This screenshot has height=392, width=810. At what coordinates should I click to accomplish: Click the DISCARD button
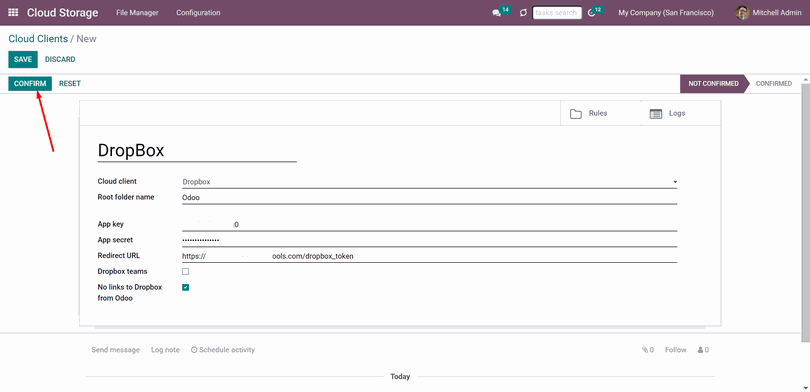[x=60, y=59]
